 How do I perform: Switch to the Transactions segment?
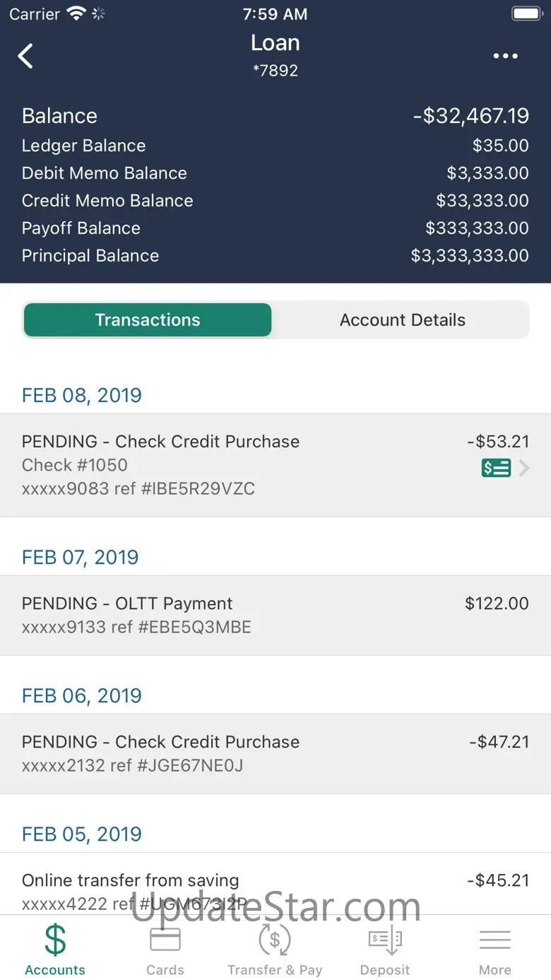point(148,320)
